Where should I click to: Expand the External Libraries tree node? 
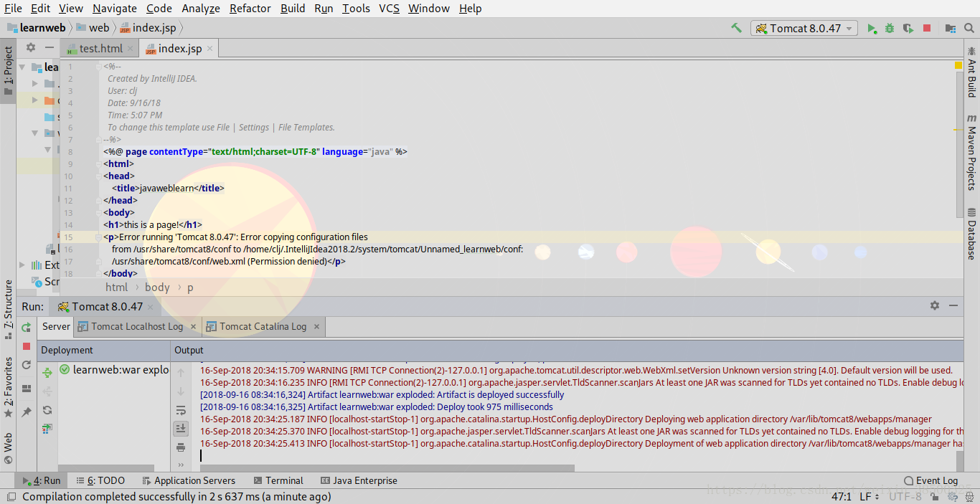[x=22, y=265]
